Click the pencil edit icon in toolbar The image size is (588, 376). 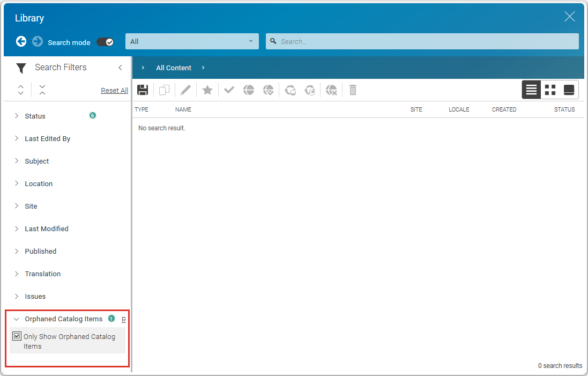[185, 90]
